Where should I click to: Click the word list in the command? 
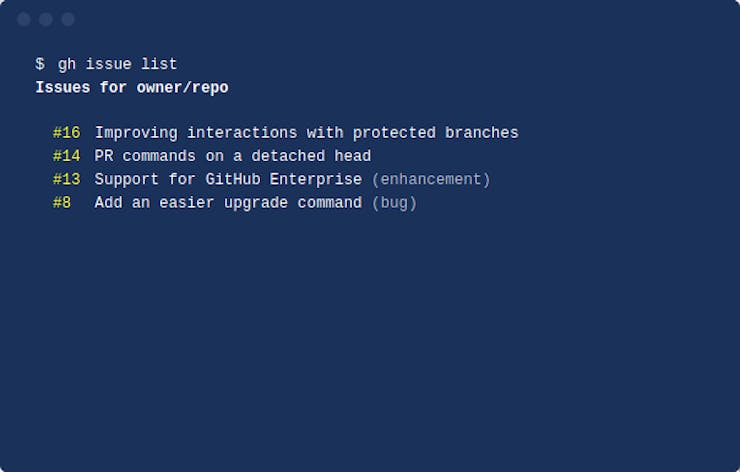(159, 64)
